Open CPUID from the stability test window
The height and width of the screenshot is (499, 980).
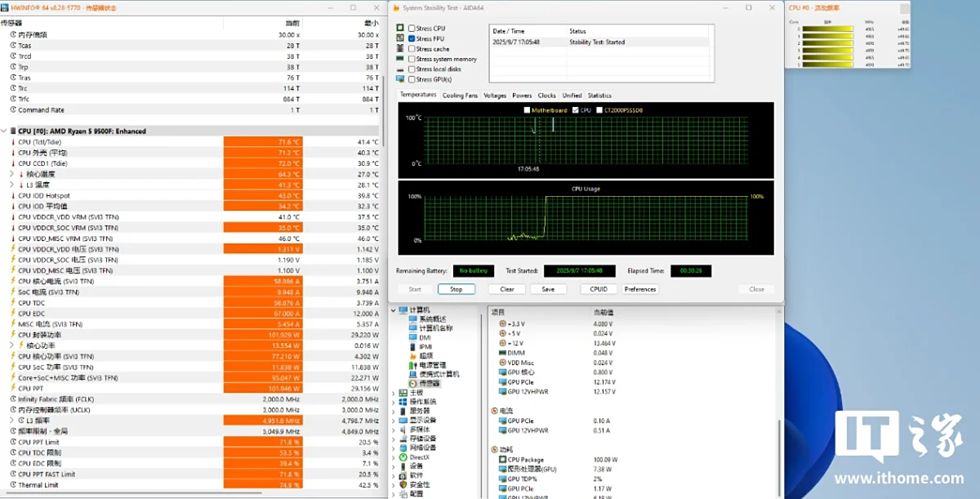tap(598, 288)
